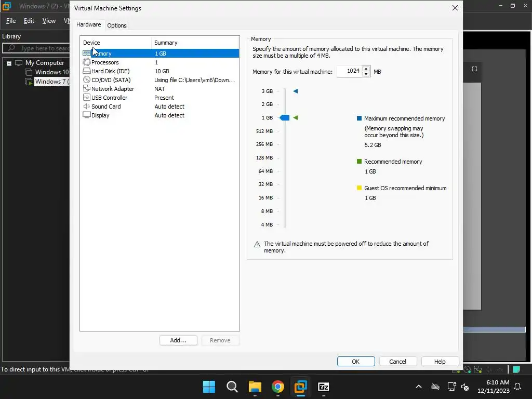Select the USB Controller row
The width and height of the screenshot is (532, 399).
[161, 98]
